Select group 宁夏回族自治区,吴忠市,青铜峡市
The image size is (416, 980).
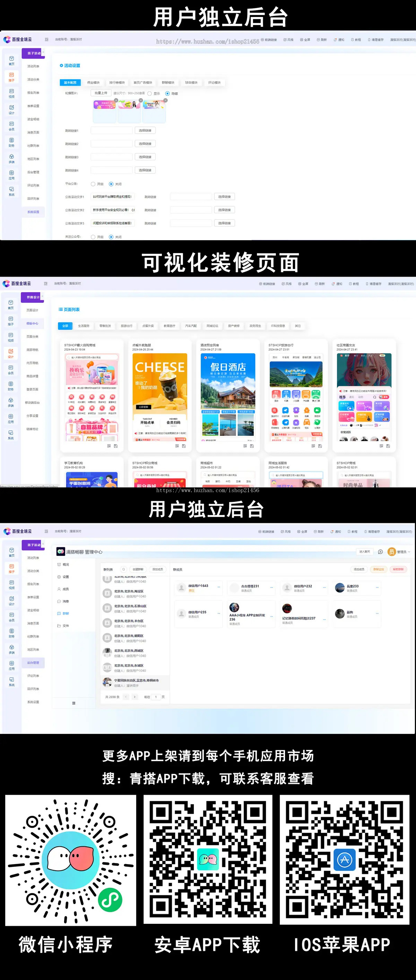click(135, 683)
